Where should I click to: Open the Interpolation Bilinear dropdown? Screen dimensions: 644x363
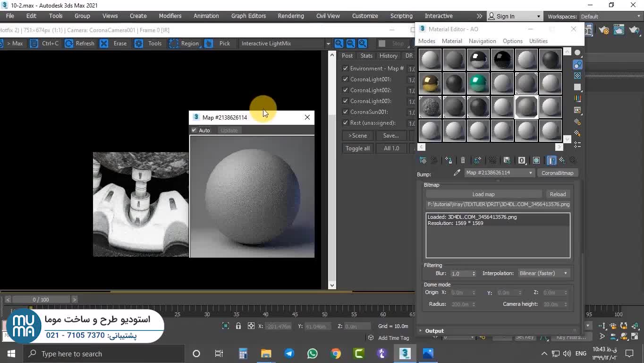pos(543,273)
